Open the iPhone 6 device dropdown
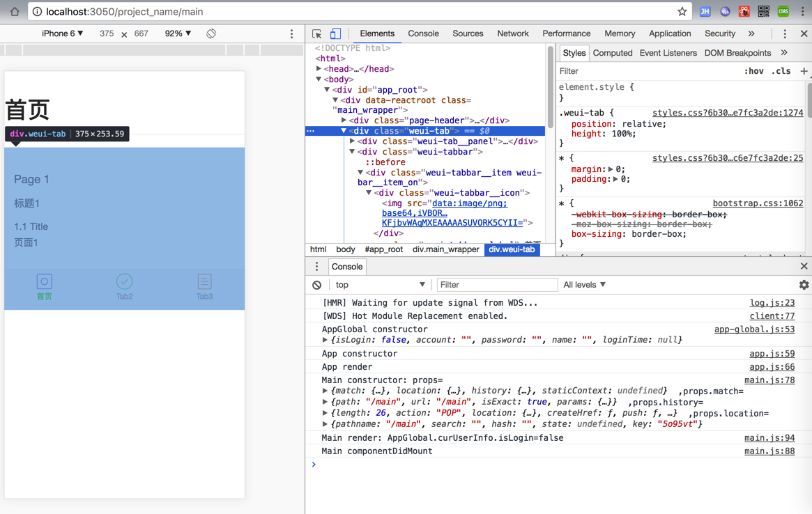The height and width of the screenshot is (514, 812). point(63,33)
